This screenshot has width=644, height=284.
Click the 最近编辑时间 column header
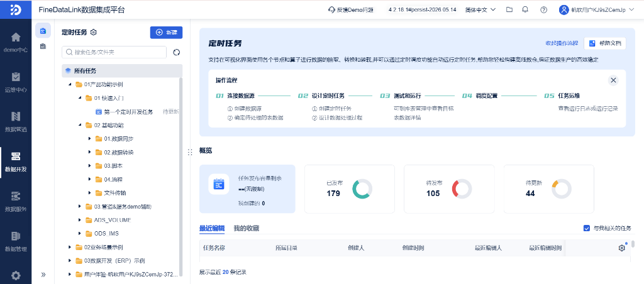545,248
